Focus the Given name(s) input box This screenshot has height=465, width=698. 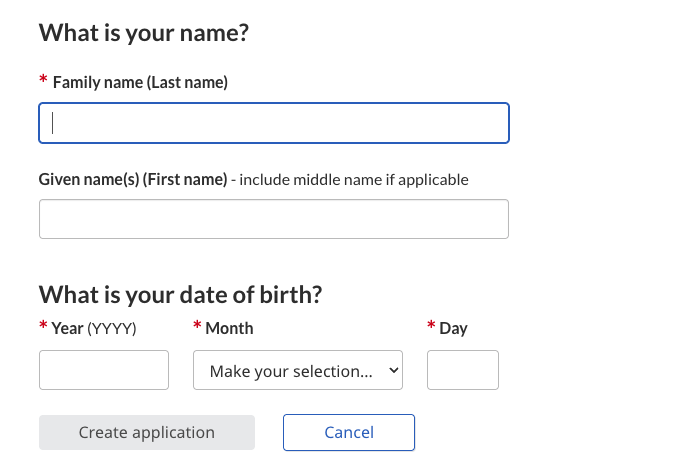click(x=273, y=219)
